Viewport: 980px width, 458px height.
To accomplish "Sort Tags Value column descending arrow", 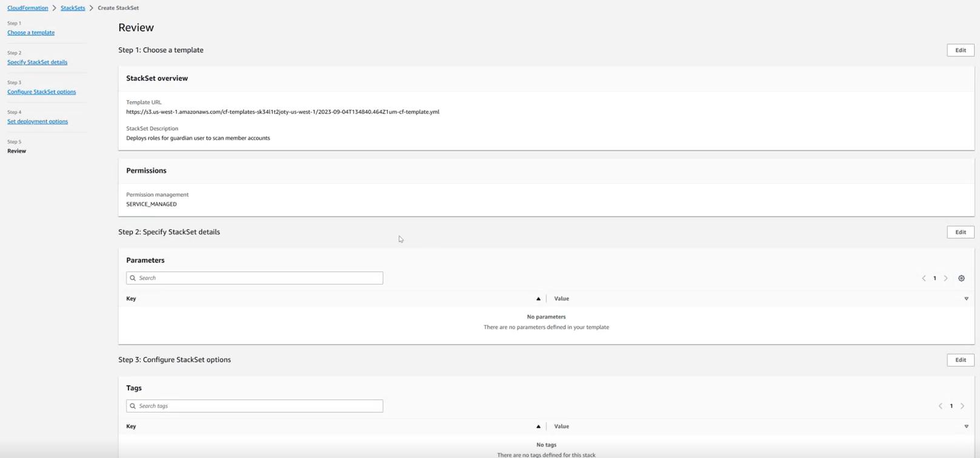I will click(x=966, y=426).
